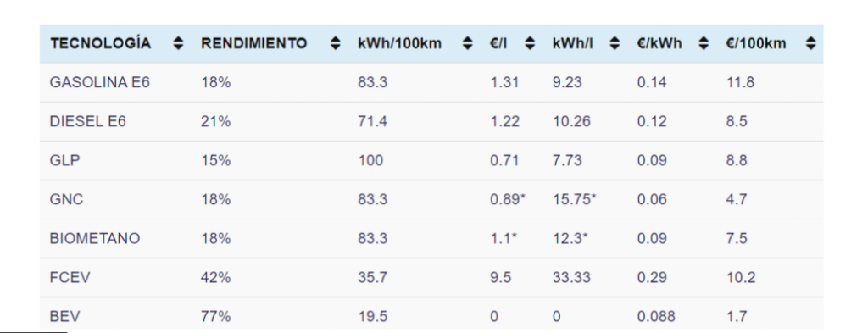Select the kWh/100km header label

[x=400, y=44]
